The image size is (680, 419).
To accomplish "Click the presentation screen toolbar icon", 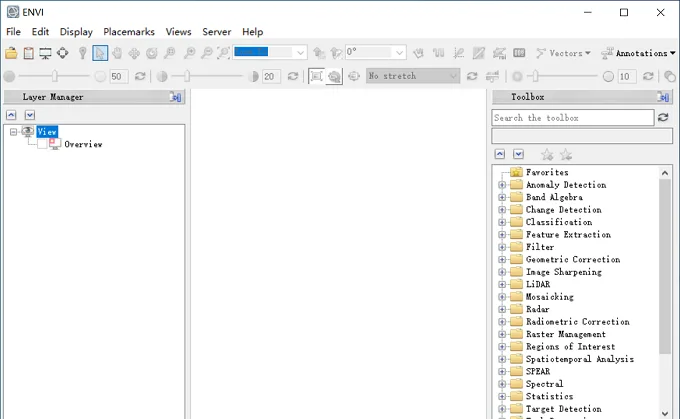I will tap(45, 53).
